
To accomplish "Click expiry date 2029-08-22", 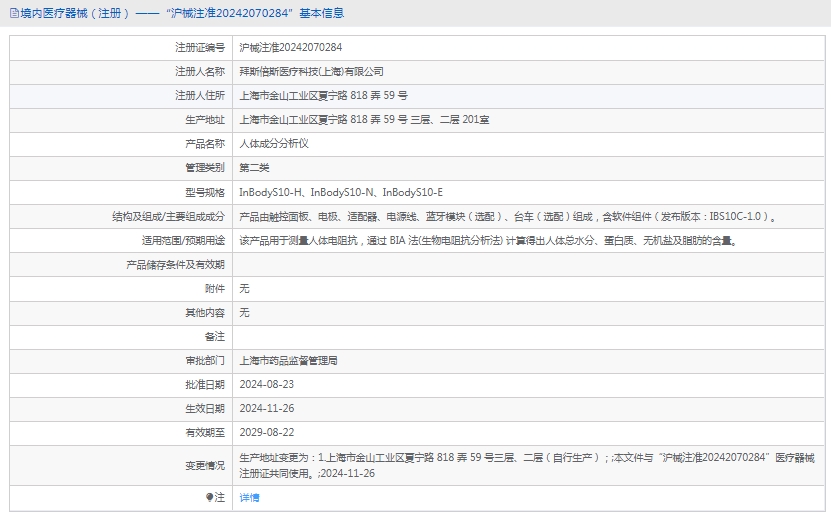I will pos(266,432).
